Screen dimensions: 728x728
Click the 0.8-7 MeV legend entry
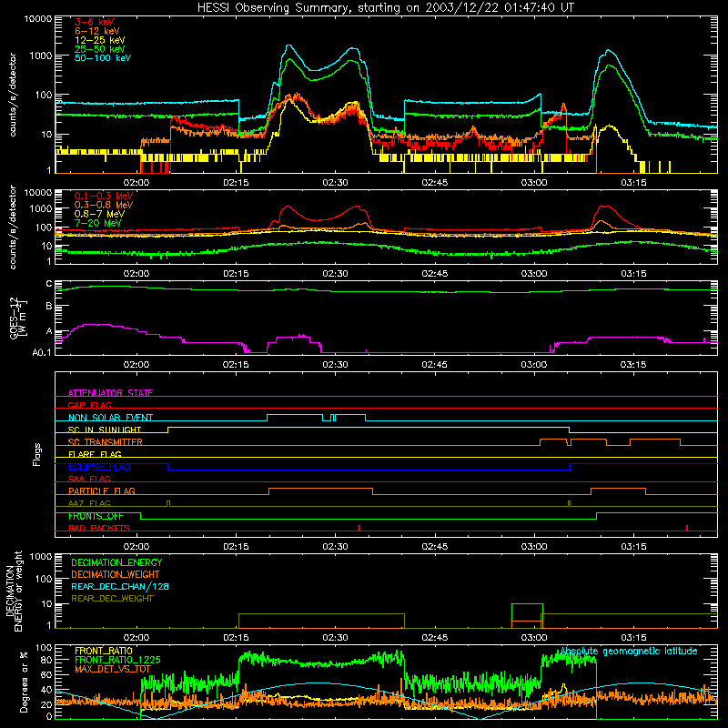(x=99, y=214)
